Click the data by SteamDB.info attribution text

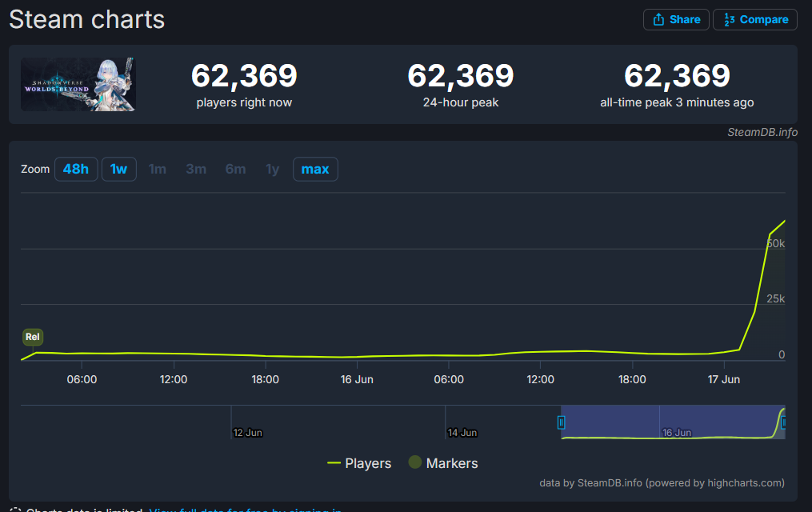click(662, 483)
